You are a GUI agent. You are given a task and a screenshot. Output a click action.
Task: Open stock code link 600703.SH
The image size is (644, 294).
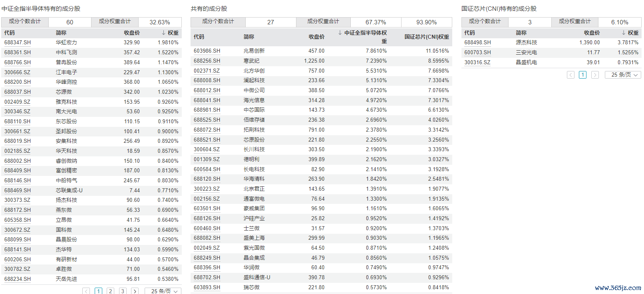coord(477,52)
